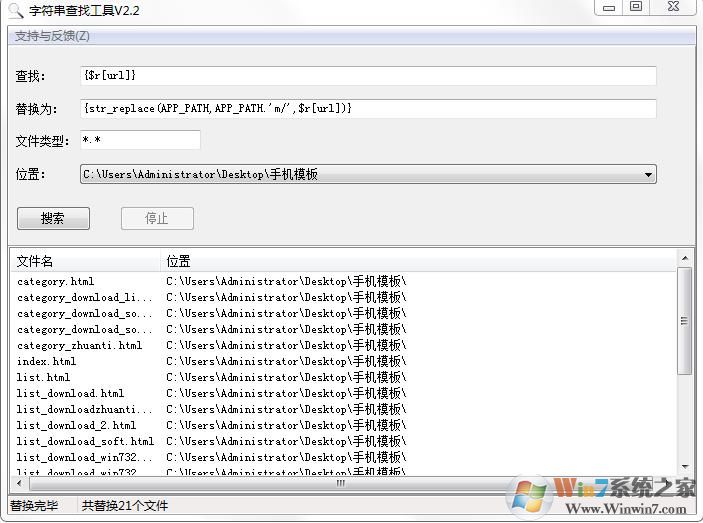The image size is (703, 523).
Task: Click the path cell of index.html row
Action: (286, 361)
